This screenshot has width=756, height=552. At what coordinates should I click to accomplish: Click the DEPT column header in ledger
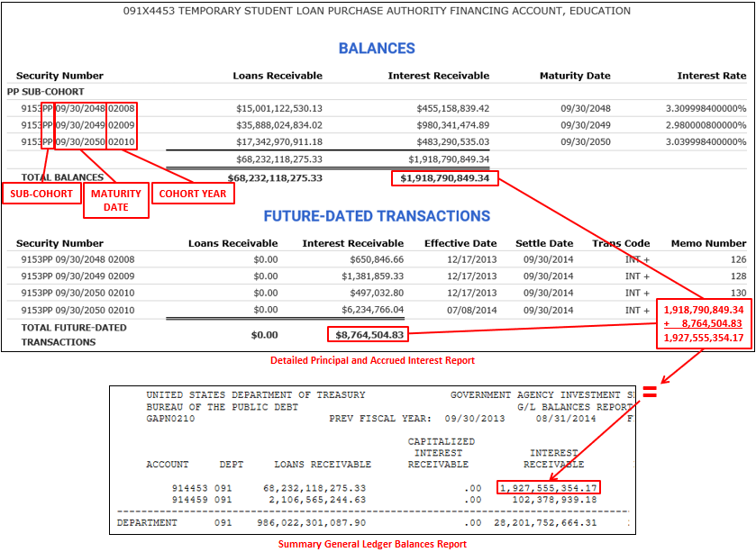click(232, 465)
